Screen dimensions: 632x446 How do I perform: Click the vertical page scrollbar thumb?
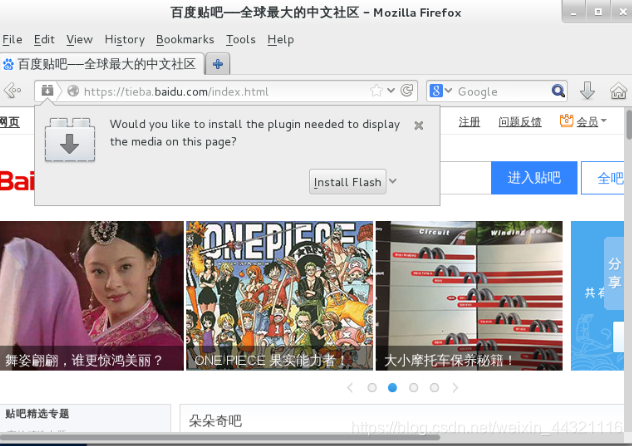(x=629, y=124)
